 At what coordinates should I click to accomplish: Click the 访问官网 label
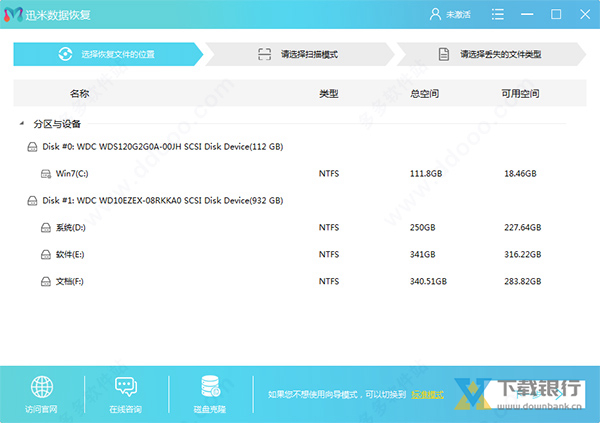click(x=41, y=409)
